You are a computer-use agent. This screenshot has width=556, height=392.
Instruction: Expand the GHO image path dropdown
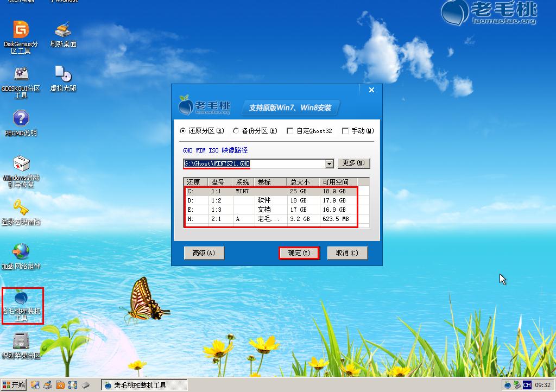tap(329, 162)
